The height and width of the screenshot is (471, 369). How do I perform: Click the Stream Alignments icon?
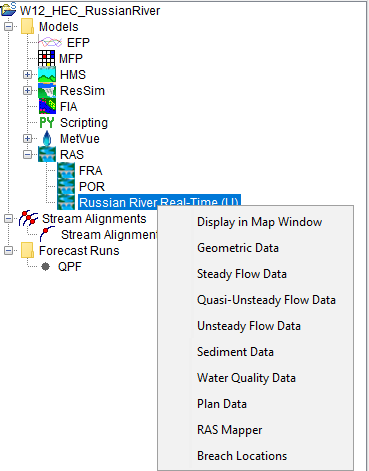coord(28,218)
